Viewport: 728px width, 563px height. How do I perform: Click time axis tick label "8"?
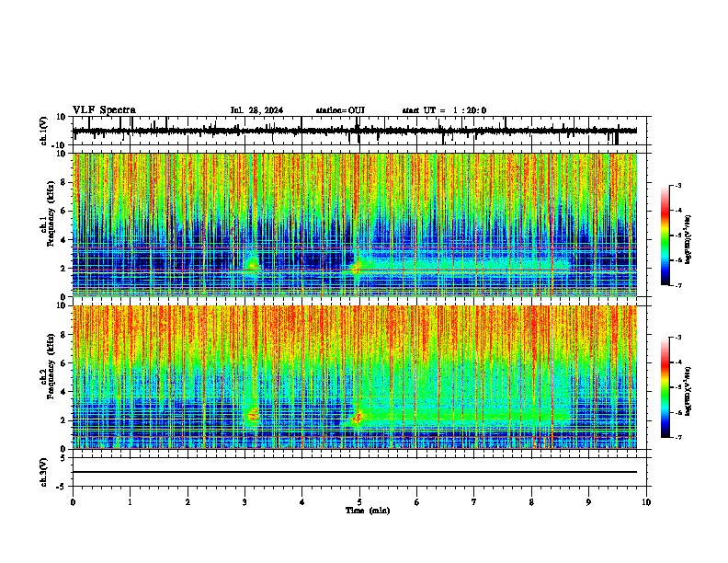pos(531,502)
